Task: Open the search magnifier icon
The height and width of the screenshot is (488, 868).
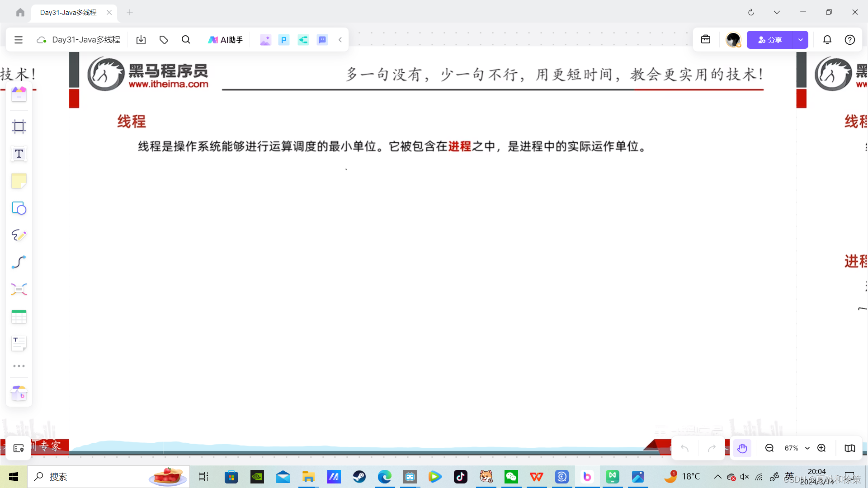Action: click(186, 40)
